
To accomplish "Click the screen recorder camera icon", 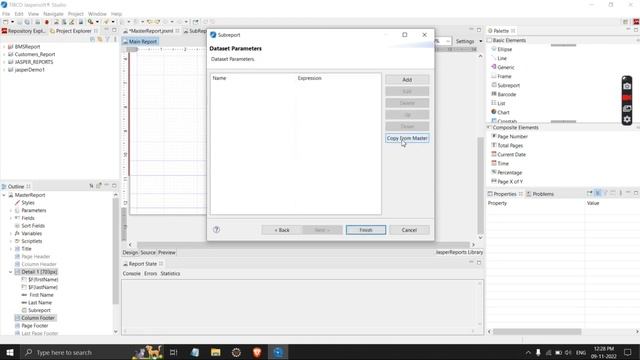I will pyautogui.click(x=627, y=86).
